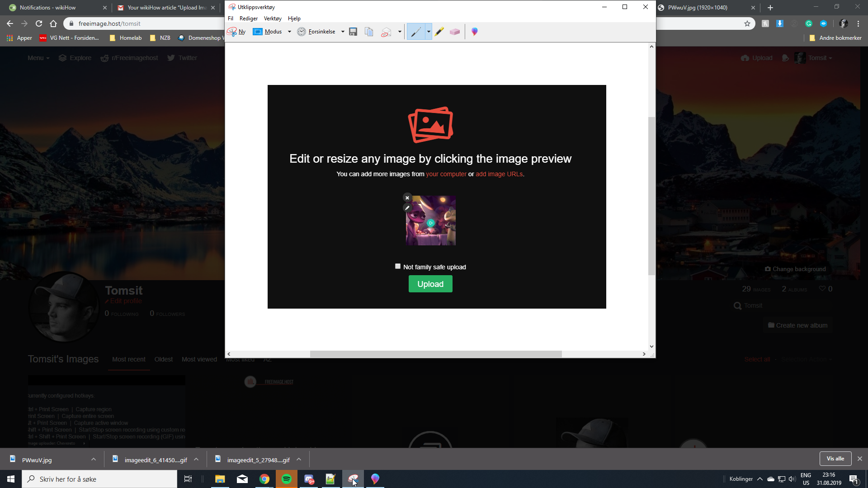Screen dimensions: 868x488
Task: Click the Ny (new snip) button
Action: click(x=236, y=32)
